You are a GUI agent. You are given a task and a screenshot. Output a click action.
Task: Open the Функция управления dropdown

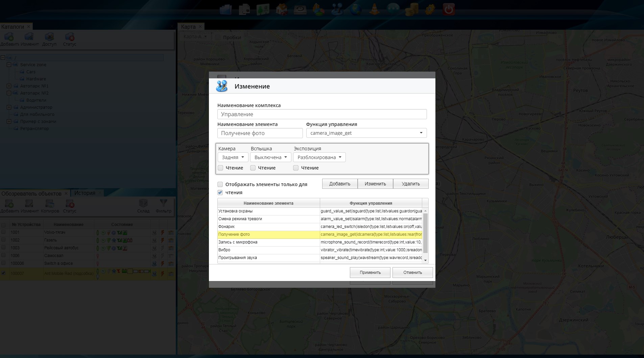(x=366, y=133)
